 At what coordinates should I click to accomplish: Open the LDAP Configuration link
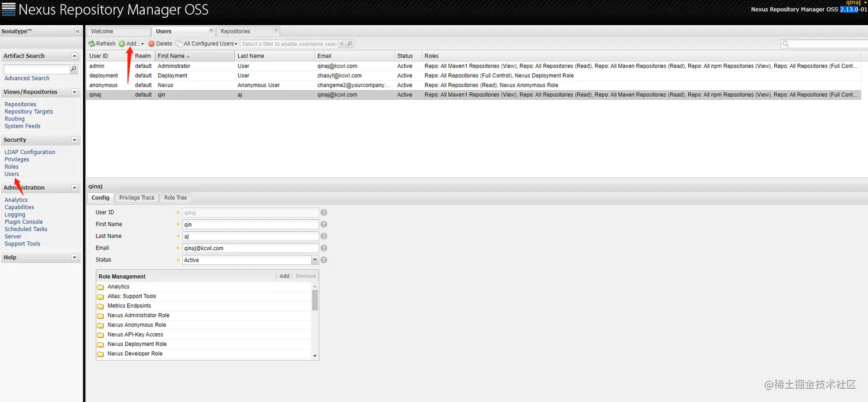click(x=30, y=152)
